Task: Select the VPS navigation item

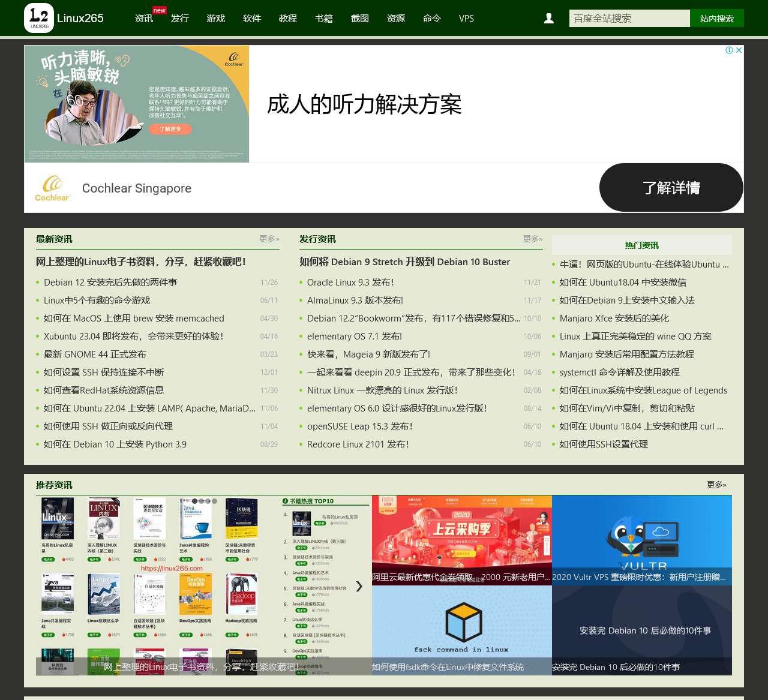Action: [x=466, y=19]
